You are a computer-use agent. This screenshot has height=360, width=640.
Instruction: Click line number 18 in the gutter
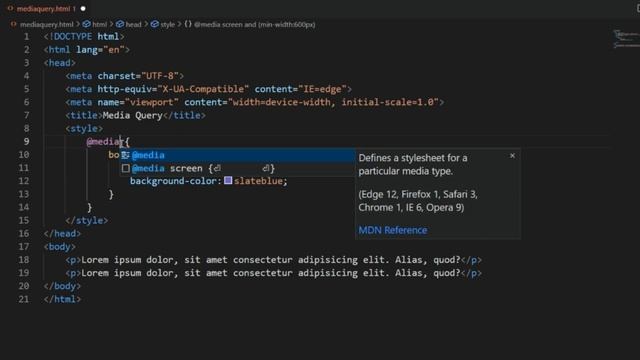tap(24, 260)
